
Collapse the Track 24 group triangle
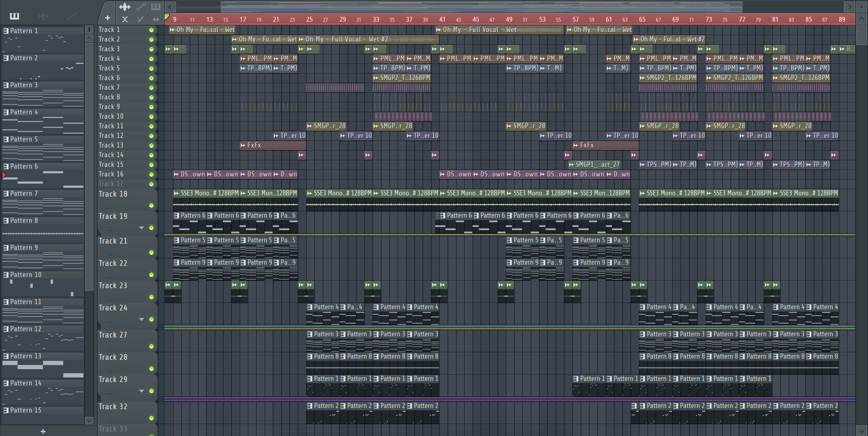[142, 319]
